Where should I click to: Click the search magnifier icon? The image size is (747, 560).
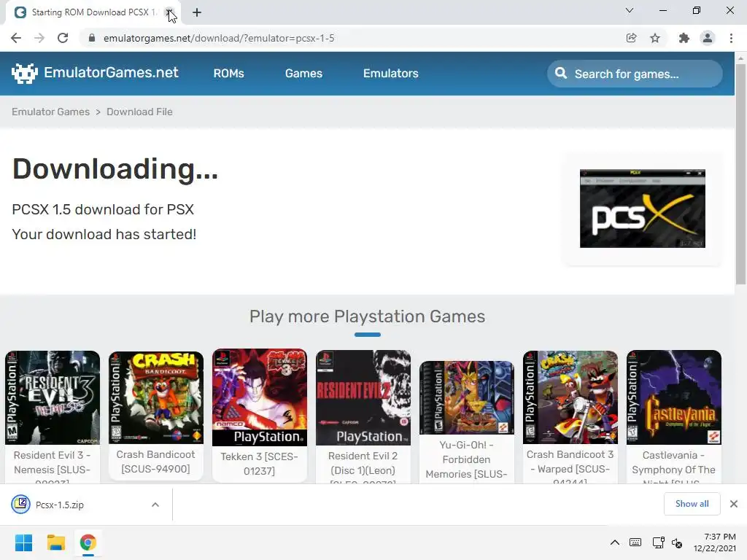[x=561, y=74]
